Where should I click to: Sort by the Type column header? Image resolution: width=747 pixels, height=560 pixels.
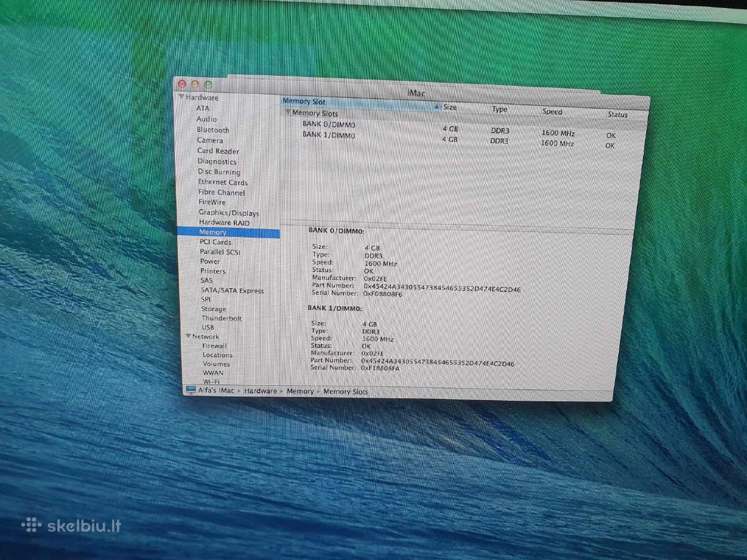[x=500, y=110]
